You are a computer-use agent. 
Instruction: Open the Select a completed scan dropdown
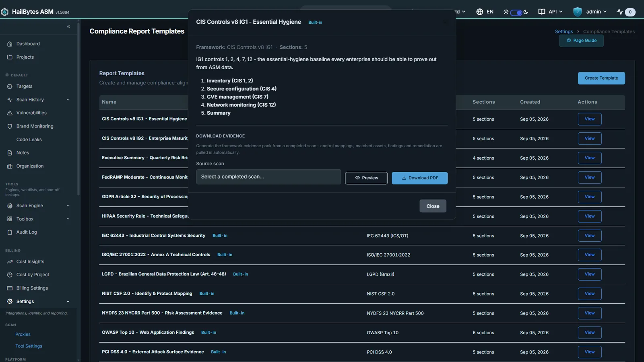point(268,177)
